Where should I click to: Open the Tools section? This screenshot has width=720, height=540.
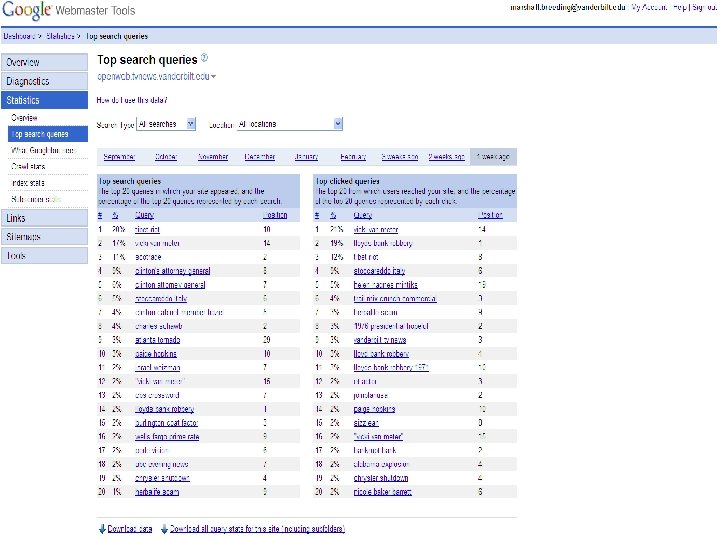click(x=44, y=256)
